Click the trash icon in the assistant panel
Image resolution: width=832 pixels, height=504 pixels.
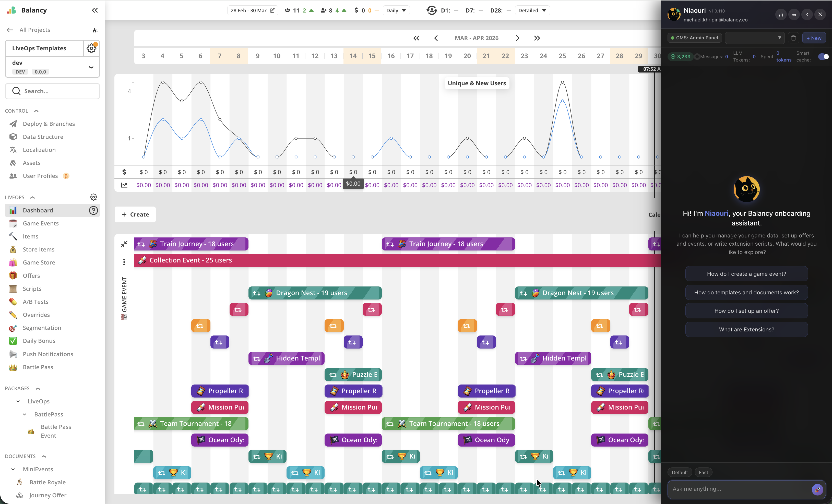click(x=793, y=38)
